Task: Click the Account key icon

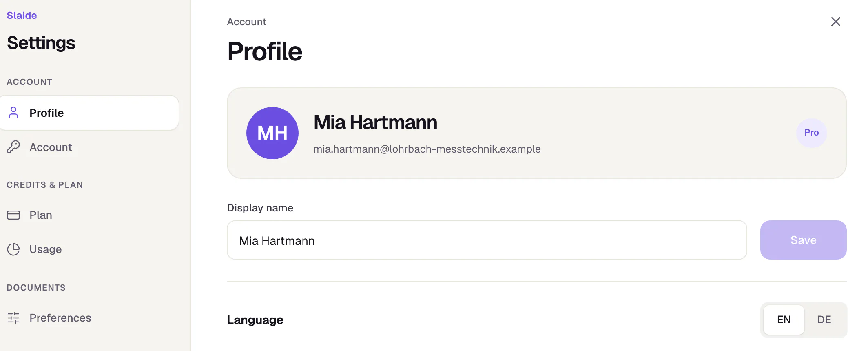Action: click(13, 147)
